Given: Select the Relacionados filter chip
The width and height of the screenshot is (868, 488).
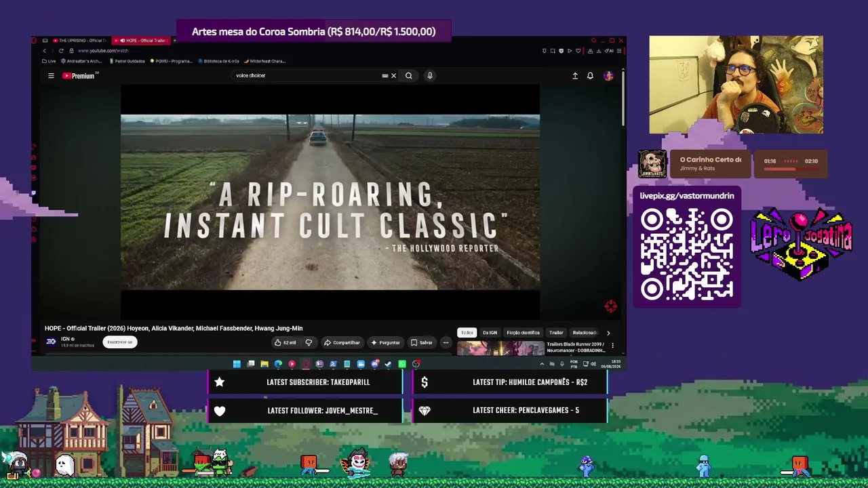Looking at the screenshot, I should pyautogui.click(x=585, y=333).
